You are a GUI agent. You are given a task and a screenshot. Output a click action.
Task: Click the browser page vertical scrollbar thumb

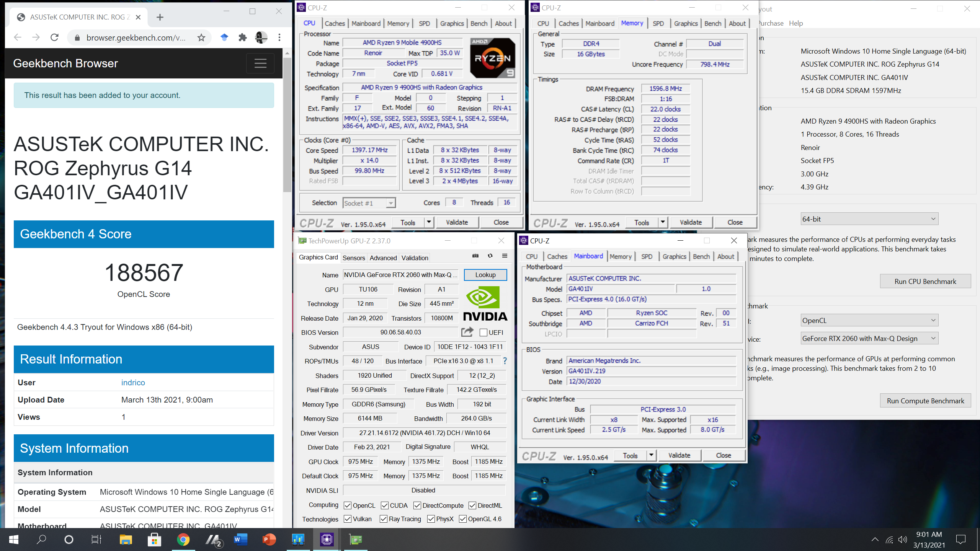(x=287, y=124)
